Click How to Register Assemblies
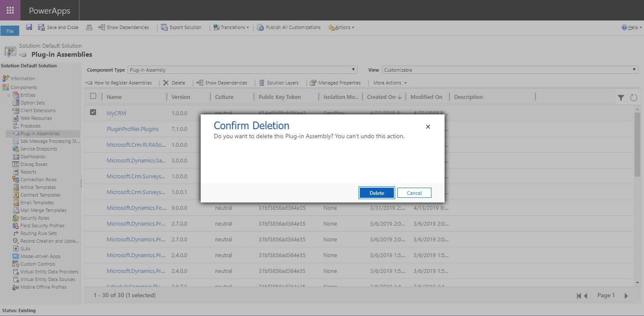This screenshot has width=644, height=316. [x=119, y=83]
